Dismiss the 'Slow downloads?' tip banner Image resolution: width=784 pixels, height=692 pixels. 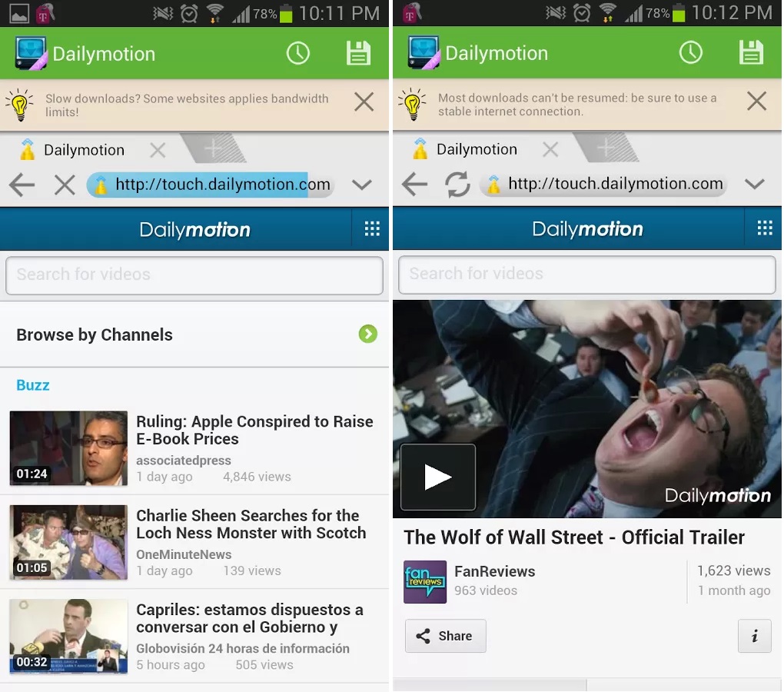364,102
